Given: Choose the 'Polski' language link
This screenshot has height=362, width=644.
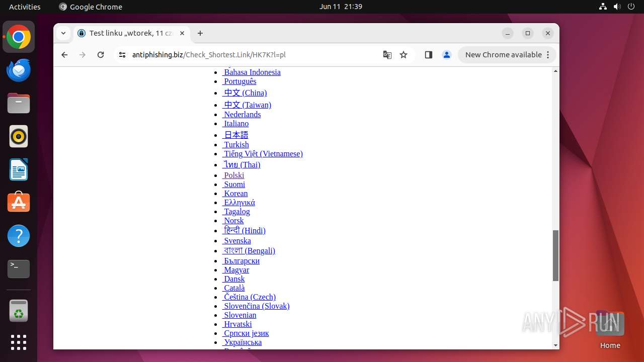Looking at the screenshot, I should coord(233,175).
